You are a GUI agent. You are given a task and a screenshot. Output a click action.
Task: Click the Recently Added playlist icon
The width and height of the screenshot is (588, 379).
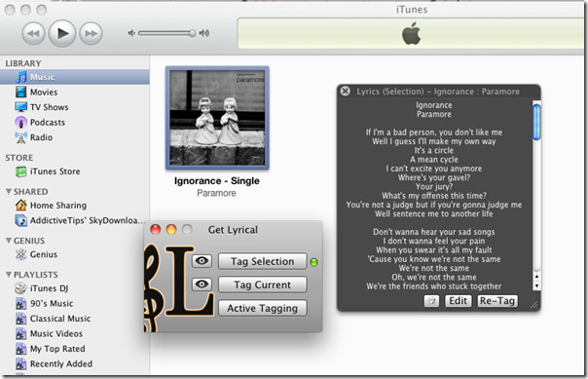(x=21, y=364)
